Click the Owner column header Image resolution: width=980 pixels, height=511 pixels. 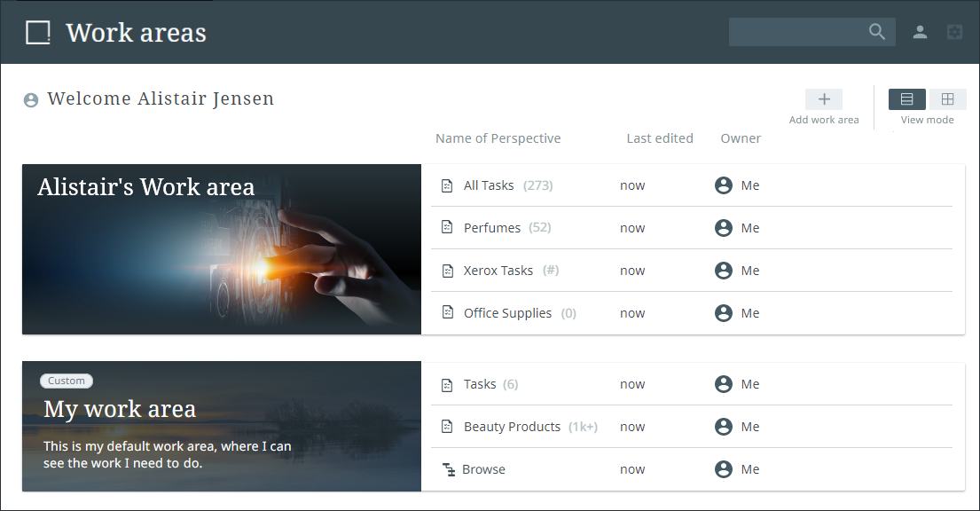click(741, 138)
